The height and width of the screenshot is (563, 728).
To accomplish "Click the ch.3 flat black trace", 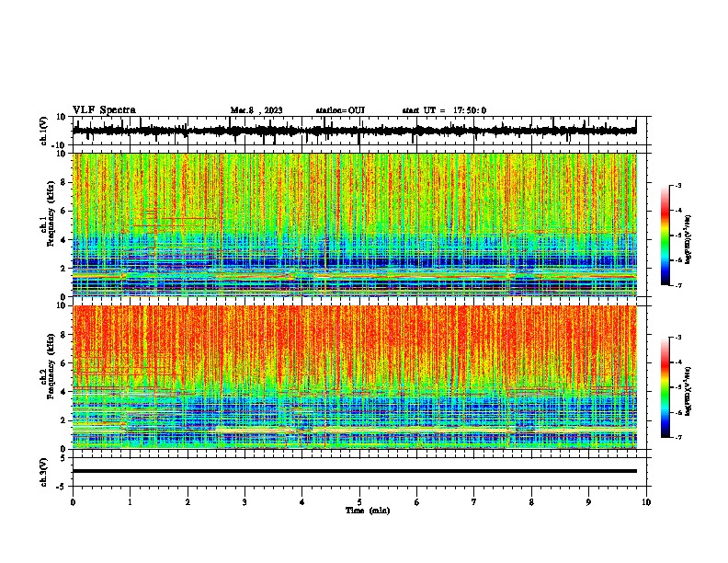I will pos(354,471).
